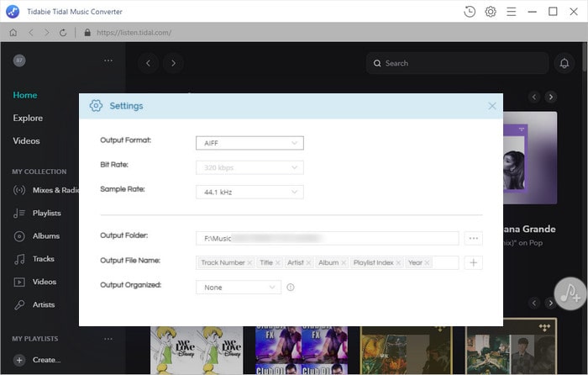Open We Love Disney album thumbnail
Image resolution: width=588 pixels, height=375 pixels.
point(197,350)
